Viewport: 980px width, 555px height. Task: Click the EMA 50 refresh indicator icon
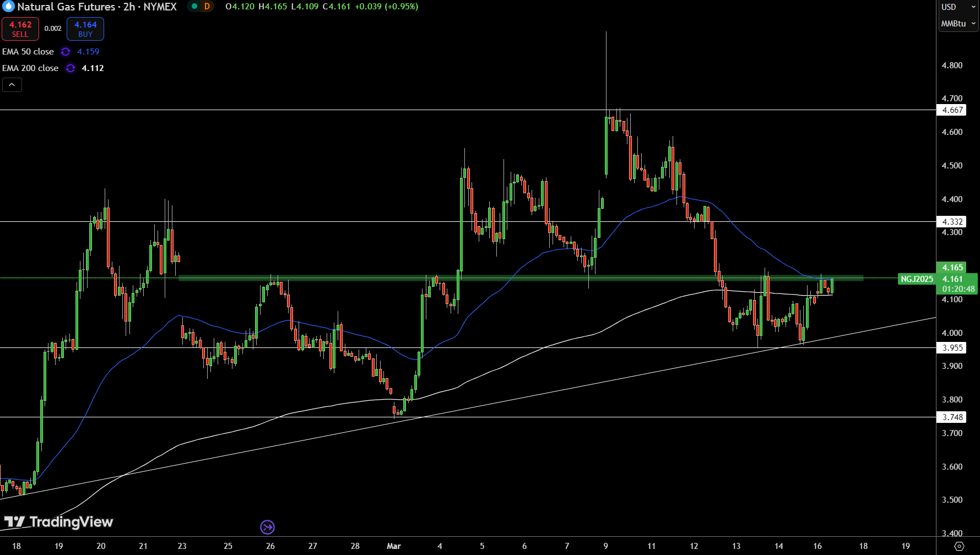coord(66,52)
